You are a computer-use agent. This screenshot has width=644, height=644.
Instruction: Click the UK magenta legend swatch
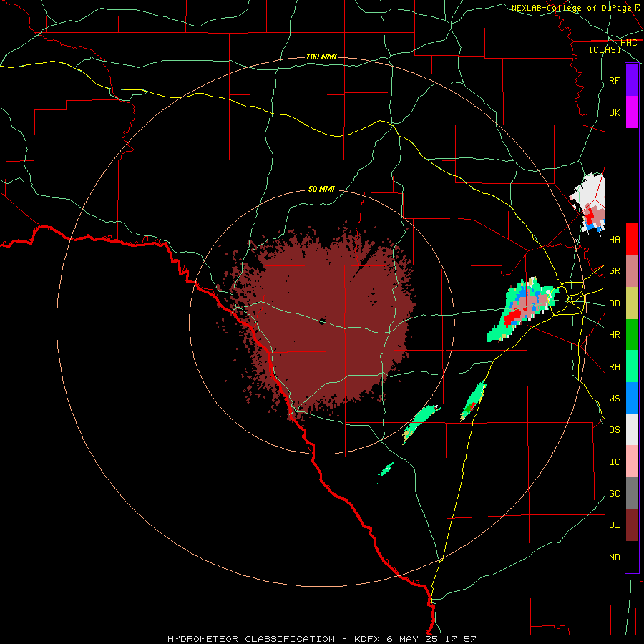(x=632, y=112)
